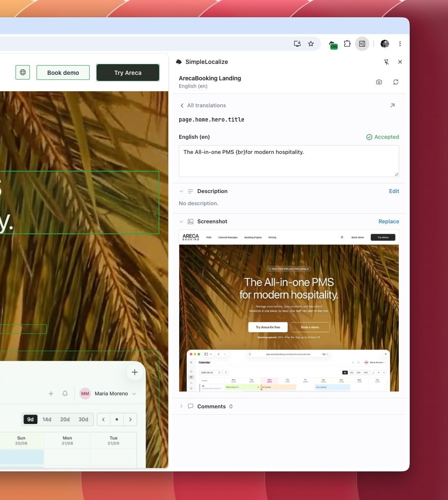This screenshot has height=500, width=448.
Task: Click the Comments speech bubble icon
Action: click(191, 406)
